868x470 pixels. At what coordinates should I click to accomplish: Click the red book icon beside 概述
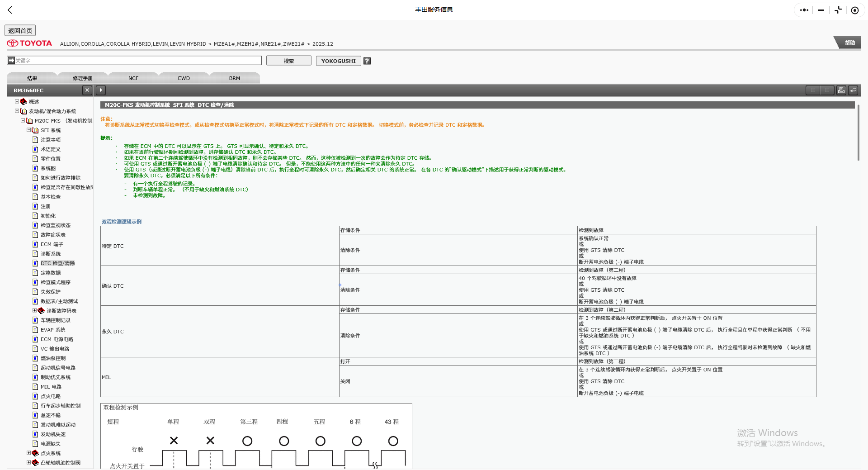tap(24, 102)
